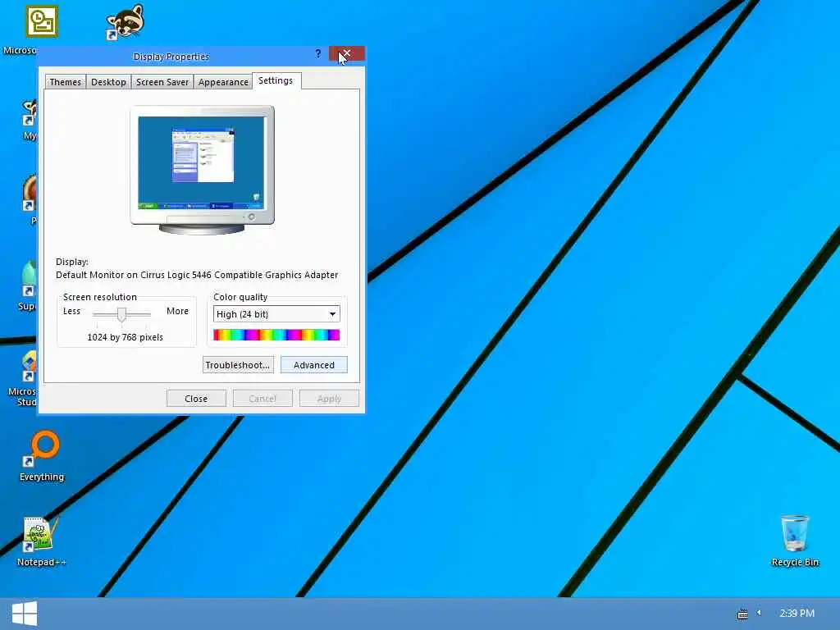Screen dimensions: 840x630
Task: Switch to the Themes tab
Action: coord(66,82)
